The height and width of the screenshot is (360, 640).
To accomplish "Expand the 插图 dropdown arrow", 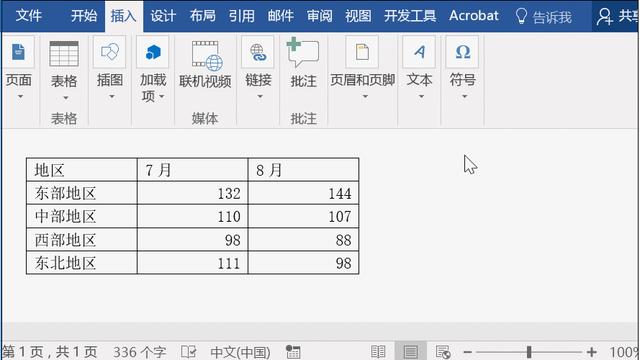I will point(111,97).
